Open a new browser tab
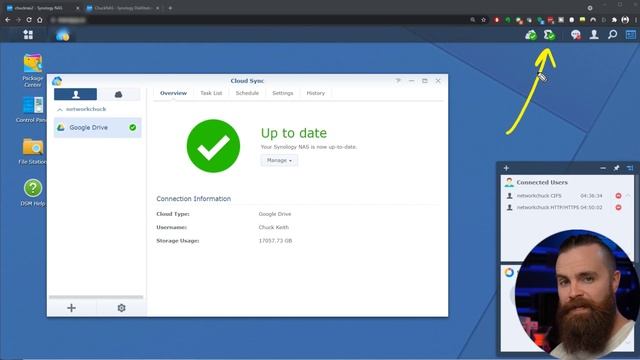 [x=170, y=8]
